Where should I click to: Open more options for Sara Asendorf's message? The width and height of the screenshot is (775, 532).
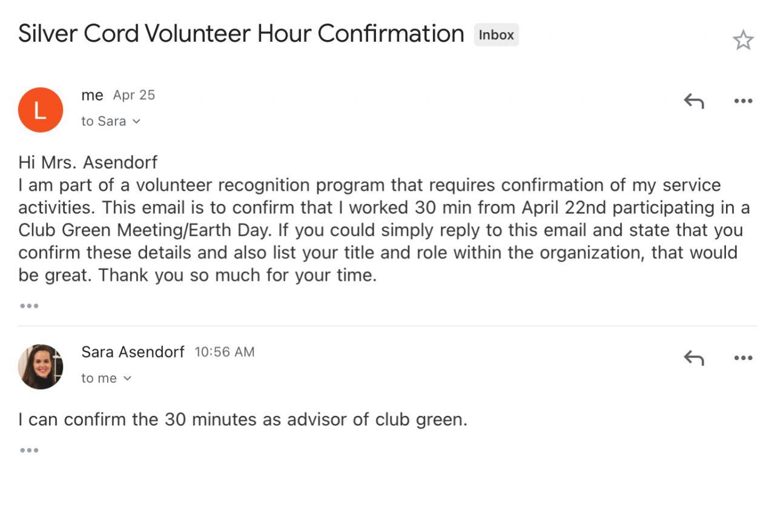pos(743,358)
